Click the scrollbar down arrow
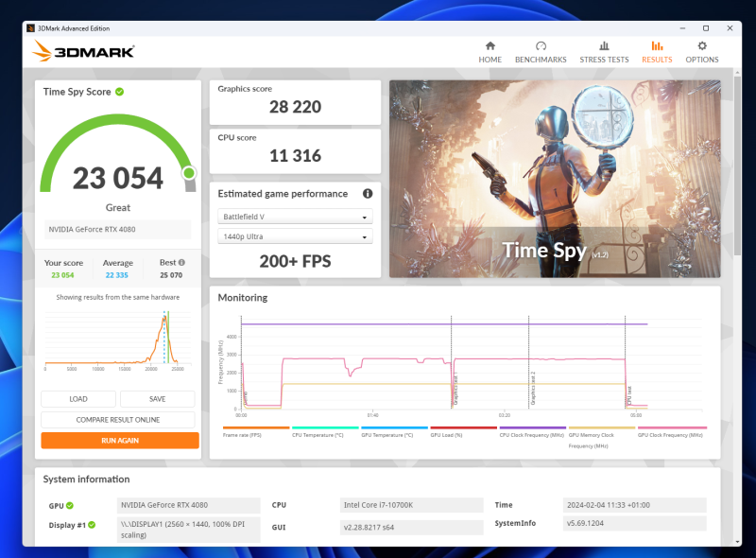 [x=737, y=542]
